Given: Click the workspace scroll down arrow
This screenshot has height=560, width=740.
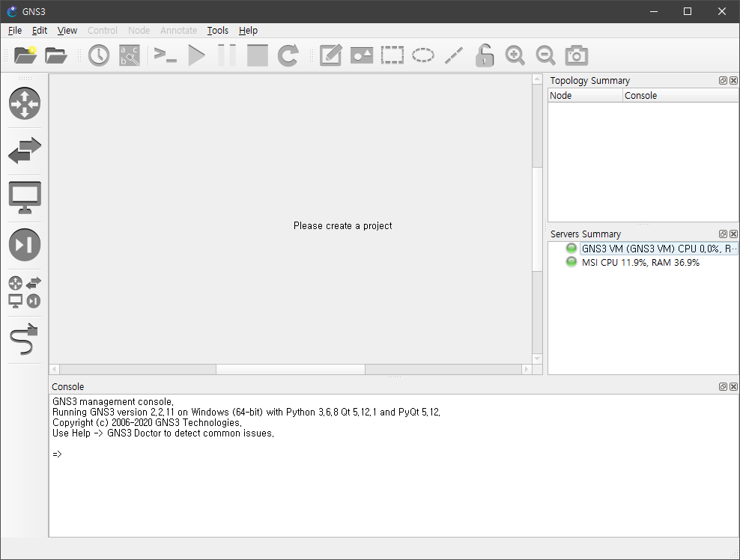Looking at the screenshot, I should [x=537, y=359].
